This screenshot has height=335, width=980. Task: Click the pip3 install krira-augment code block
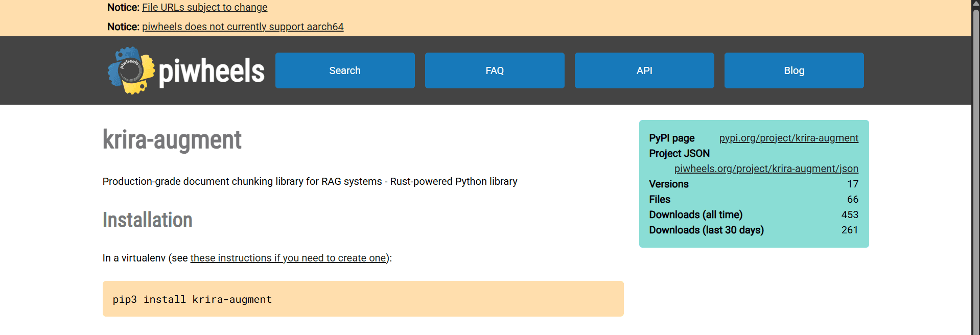pos(363,299)
